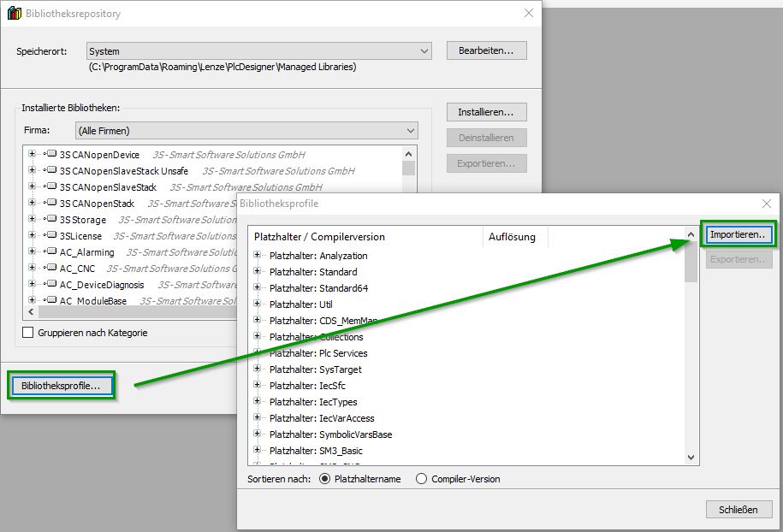This screenshot has height=532, width=783.
Task: Click the Importieren button
Action: pyautogui.click(x=737, y=234)
